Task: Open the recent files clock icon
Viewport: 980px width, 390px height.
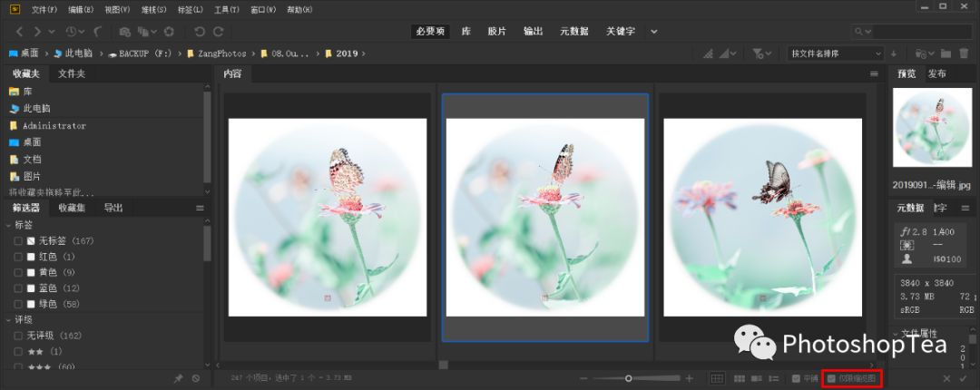Action: click(71, 31)
